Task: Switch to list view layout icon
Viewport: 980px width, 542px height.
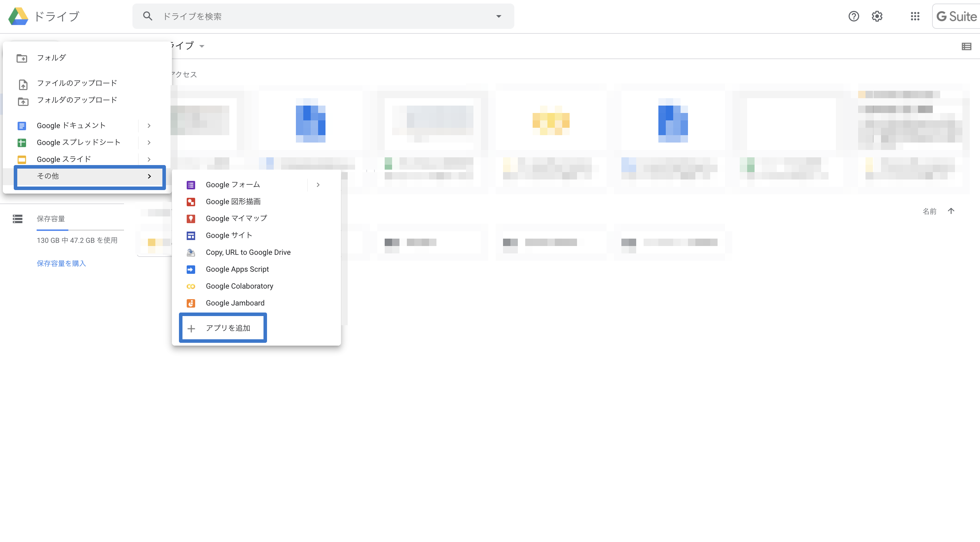Action: tap(966, 46)
